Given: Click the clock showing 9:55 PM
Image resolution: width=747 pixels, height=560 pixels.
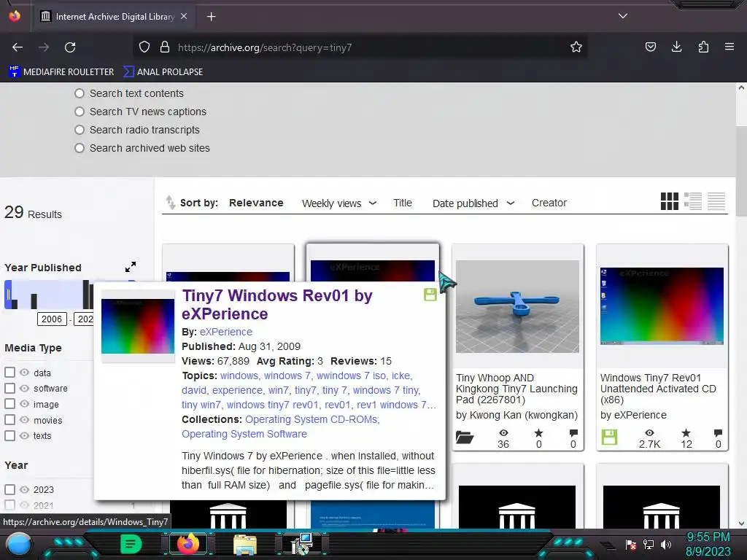Looking at the screenshot, I should 708,537.
